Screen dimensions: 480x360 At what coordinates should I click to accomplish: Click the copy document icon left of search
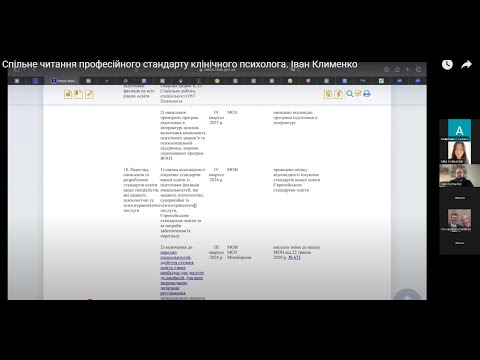pos(328,94)
